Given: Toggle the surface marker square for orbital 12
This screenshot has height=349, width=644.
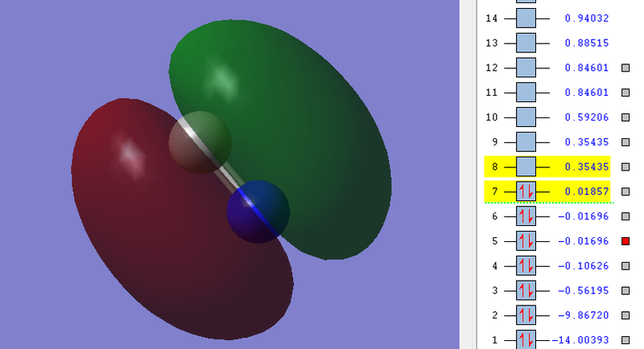Looking at the screenshot, I should pos(625,68).
